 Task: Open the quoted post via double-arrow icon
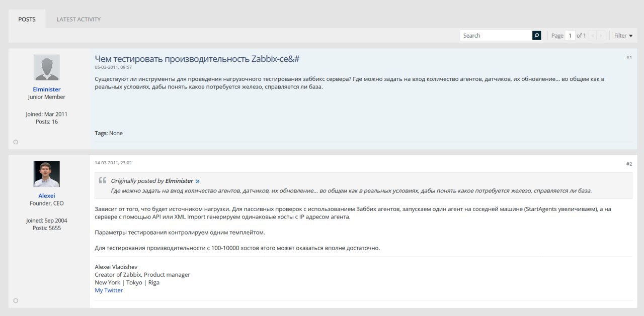(198, 181)
